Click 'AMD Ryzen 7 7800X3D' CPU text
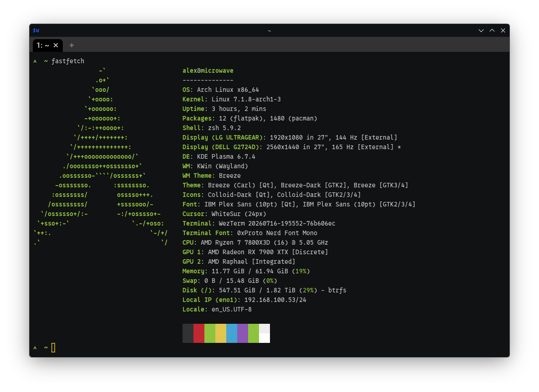 (x=235, y=243)
